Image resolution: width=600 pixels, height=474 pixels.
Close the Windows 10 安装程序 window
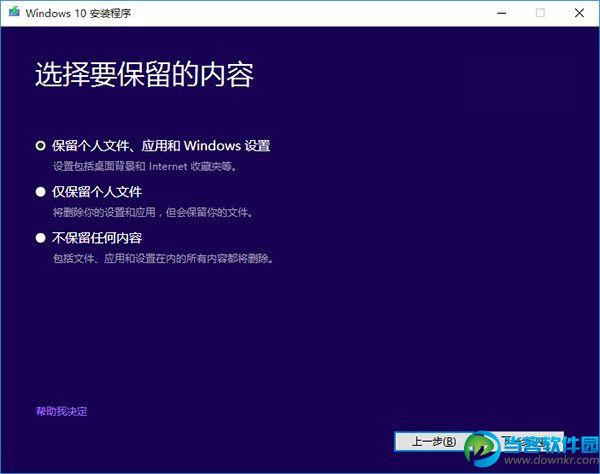click(579, 13)
